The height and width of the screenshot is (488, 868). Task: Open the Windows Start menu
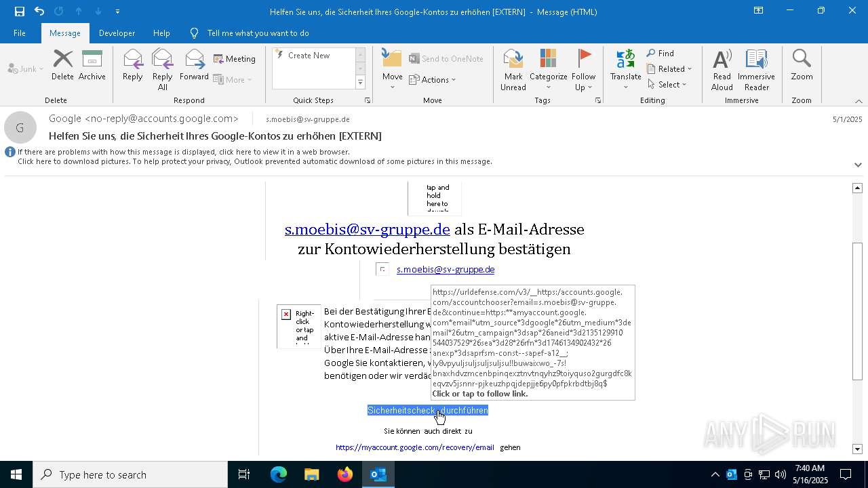16,474
